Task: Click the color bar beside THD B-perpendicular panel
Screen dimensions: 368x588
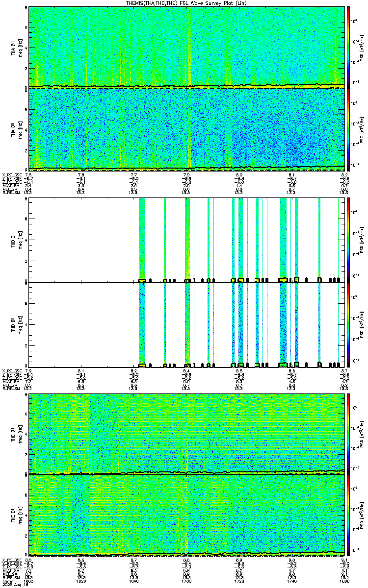Action: pos(348,241)
